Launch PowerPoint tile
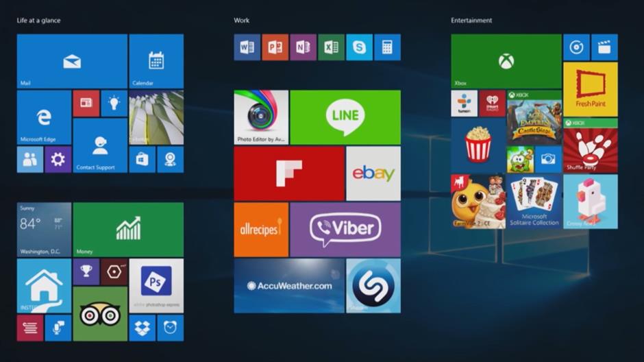Viewport: 644px width, 362px height. coord(275,47)
